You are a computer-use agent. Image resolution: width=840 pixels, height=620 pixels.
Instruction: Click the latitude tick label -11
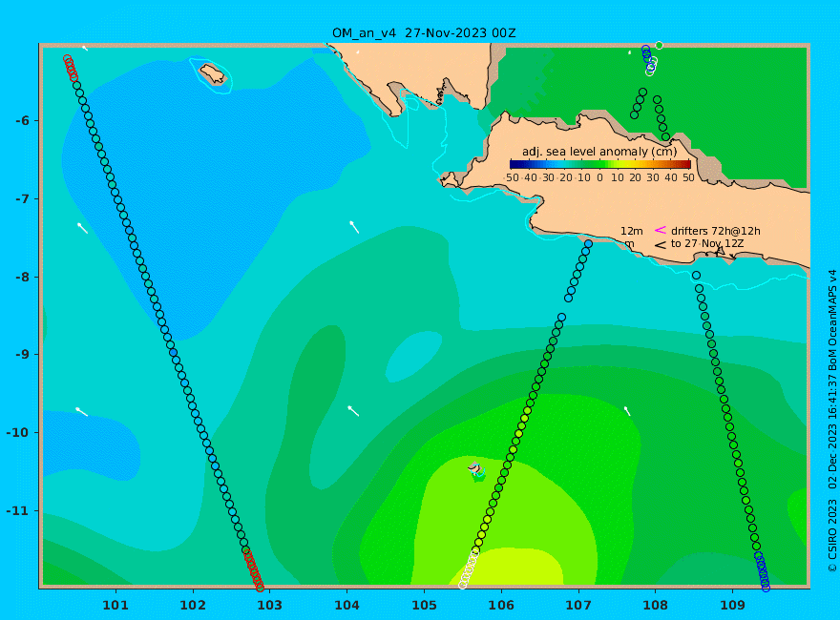[18, 510]
